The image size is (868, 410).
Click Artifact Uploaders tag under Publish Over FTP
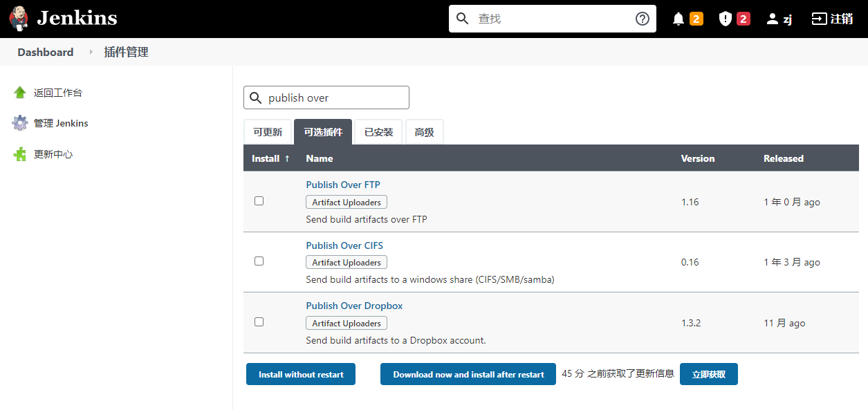click(347, 202)
